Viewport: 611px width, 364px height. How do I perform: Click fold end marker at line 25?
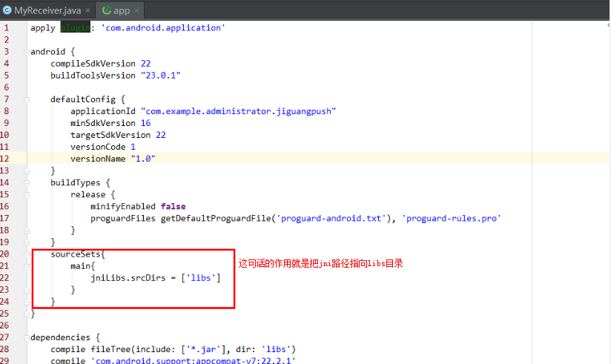coord(27,314)
